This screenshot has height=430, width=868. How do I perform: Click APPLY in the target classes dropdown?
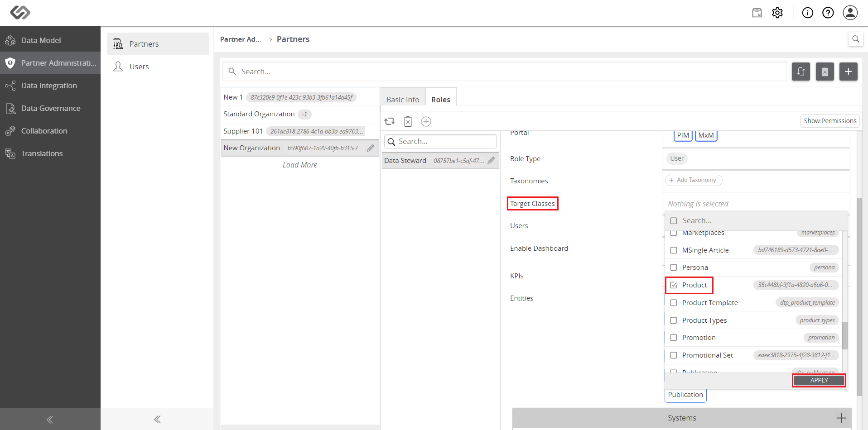tap(819, 380)
